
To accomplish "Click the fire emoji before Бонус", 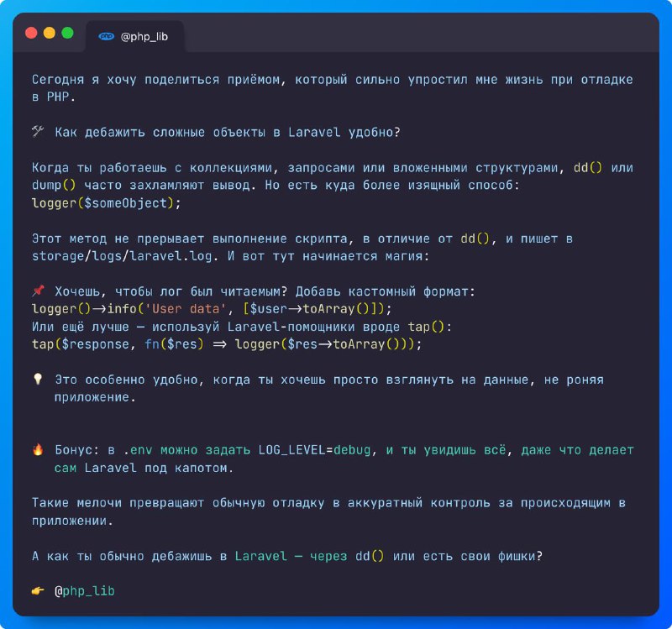I will 38,449.
